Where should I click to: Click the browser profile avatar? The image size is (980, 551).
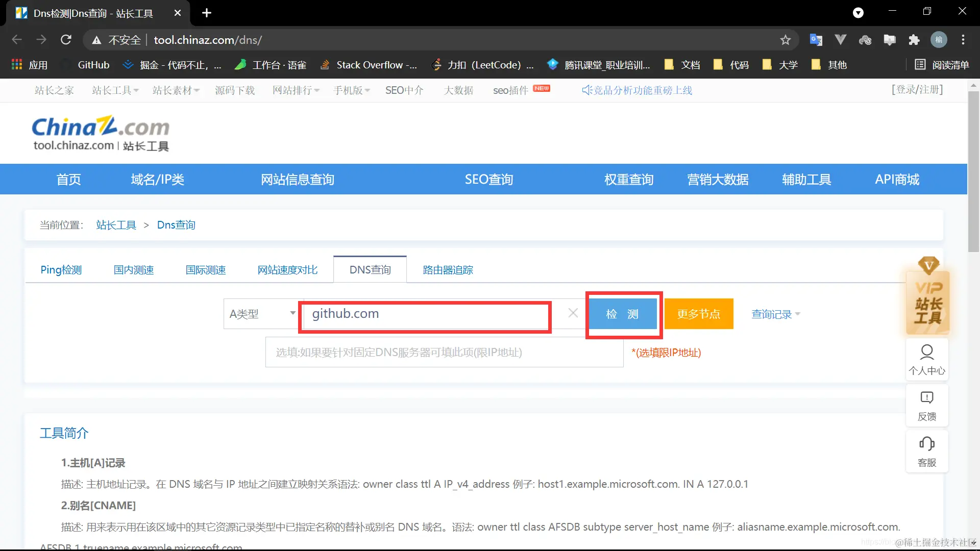939,40
